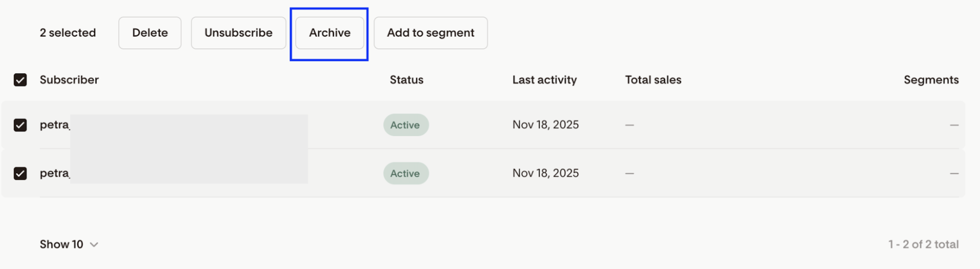Click the second row's Active status badge
Screen dimensions: 980x269
coord(406,173)
